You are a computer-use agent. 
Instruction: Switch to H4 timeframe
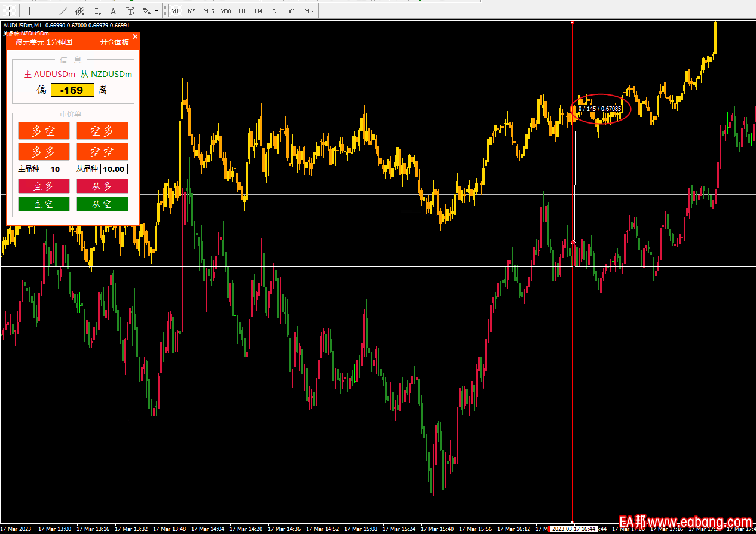point(258,11)
